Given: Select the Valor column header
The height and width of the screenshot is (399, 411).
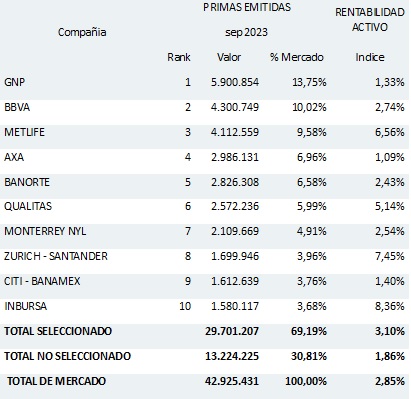Looking at the screenshot, I should pyautogui.click(x=229, y=57).
